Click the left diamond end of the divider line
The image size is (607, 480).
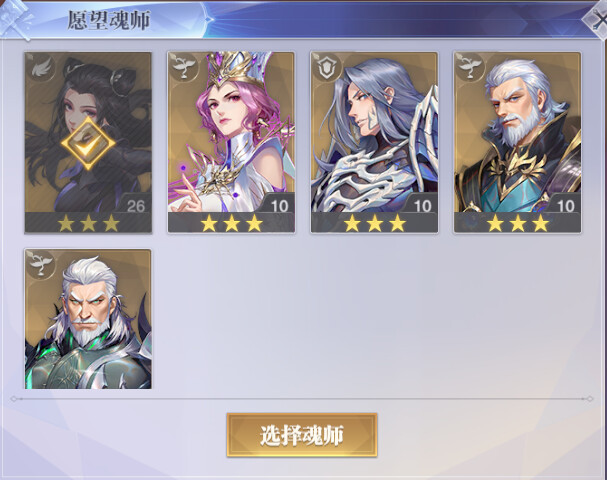click(14, 399)
